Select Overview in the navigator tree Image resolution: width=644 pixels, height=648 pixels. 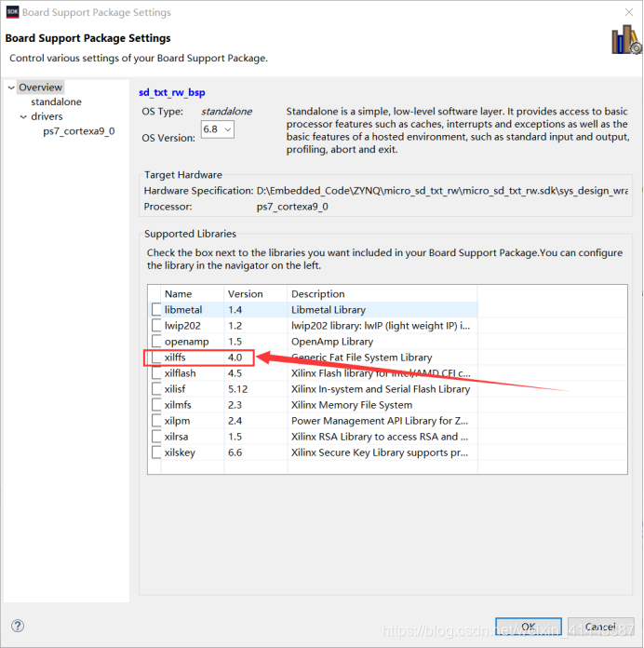click(x=40, y=88)
